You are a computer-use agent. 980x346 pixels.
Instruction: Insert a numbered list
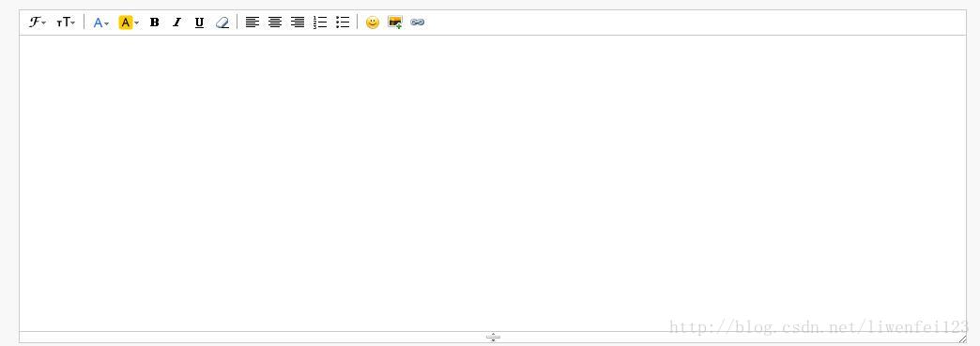pyautogui.click(x=320, y=23)
